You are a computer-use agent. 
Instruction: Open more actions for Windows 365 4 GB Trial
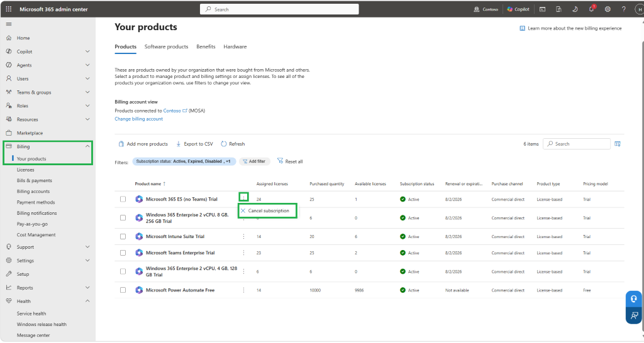tap(243, 271)
